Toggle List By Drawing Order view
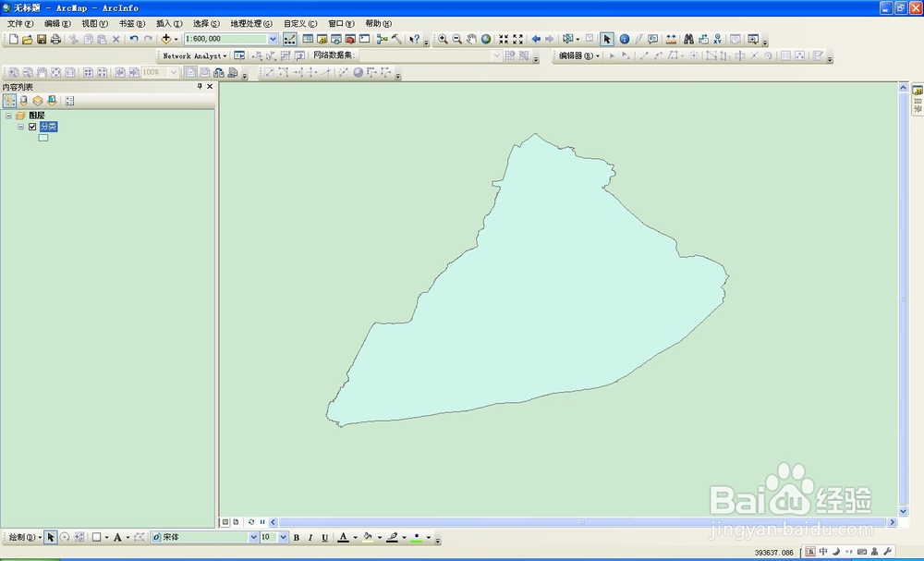This screenshot has height=561, width=924. [9, 101]
